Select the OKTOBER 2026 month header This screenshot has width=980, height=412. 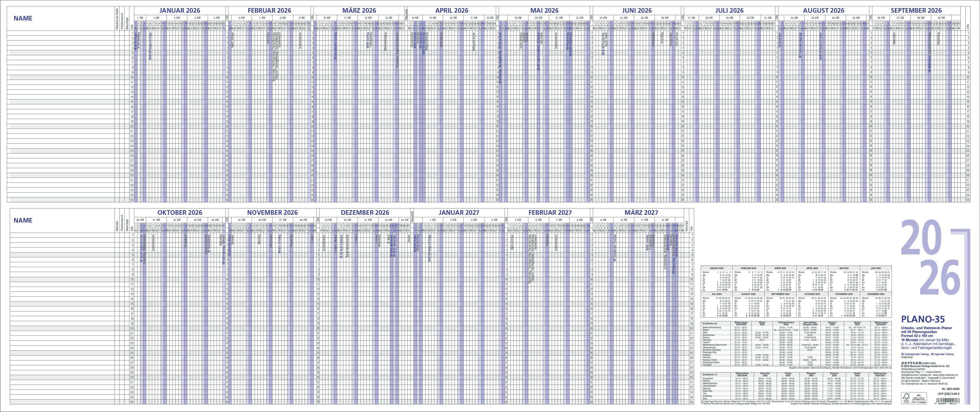pos(180,212)
